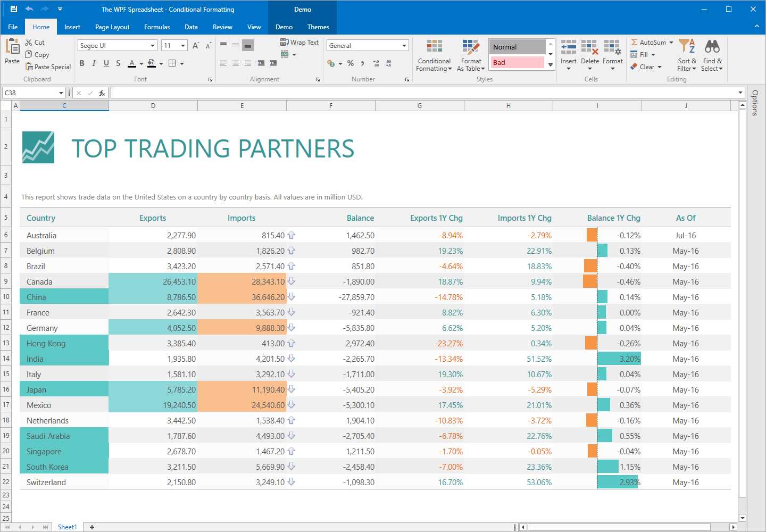Click the Paste Special button
The width and height of the screenshot is (766, 532).
click(48, 66)
